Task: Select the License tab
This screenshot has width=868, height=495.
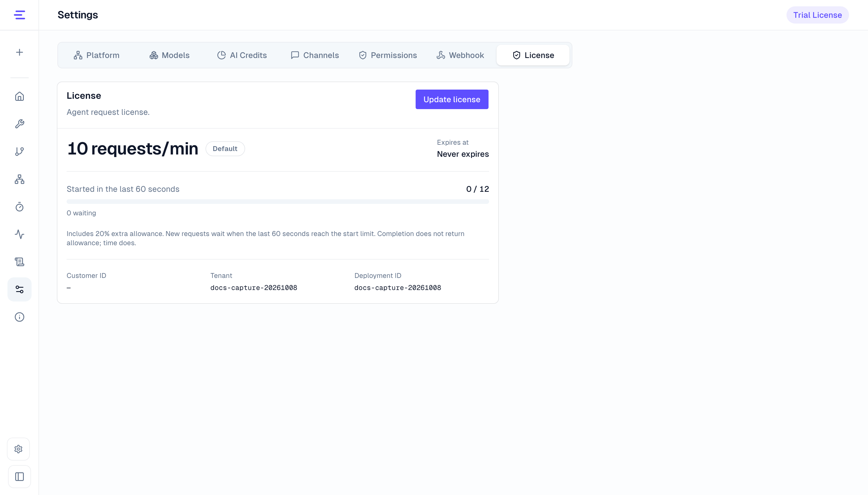Action: coord(533,55)
